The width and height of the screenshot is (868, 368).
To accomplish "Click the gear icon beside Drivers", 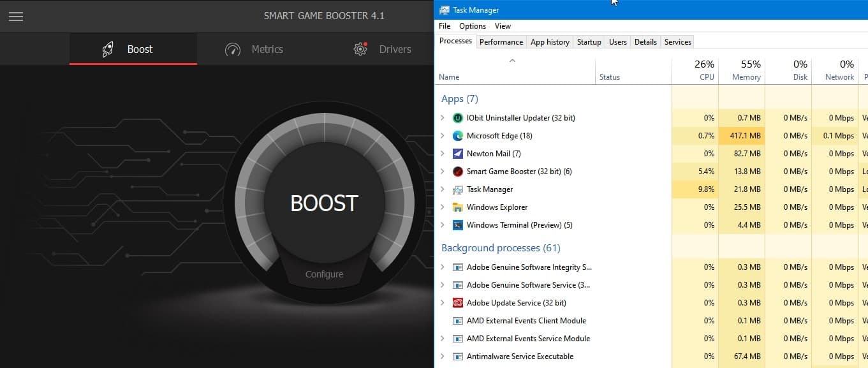I will [x=360, y=49].
